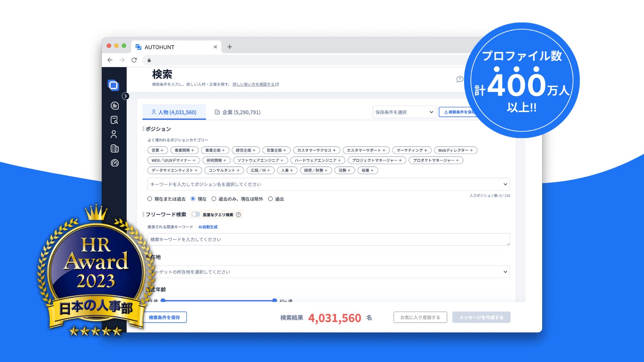Click the AI自動生成 link
644x362 pixels.
tap(208, 227)
